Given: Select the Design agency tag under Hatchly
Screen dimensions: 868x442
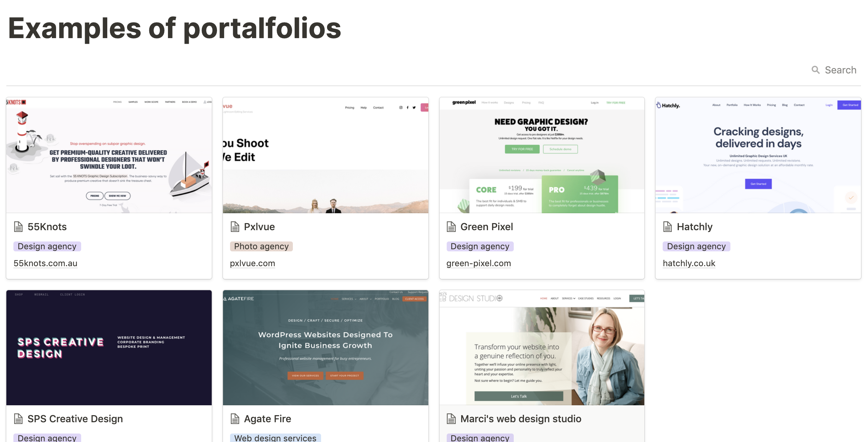Looking at the screenshot, I should tap(696, 246).
